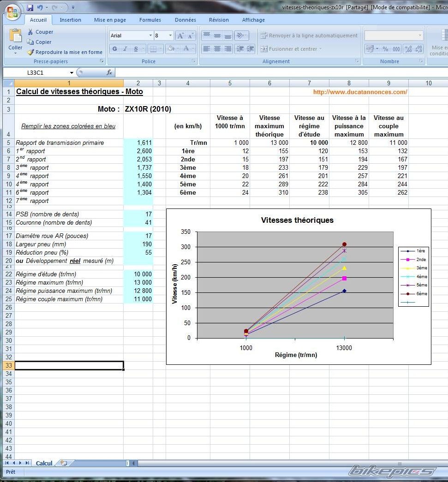Decrease cell indent
Screen dimensions: 448x482
pos(240,49)
